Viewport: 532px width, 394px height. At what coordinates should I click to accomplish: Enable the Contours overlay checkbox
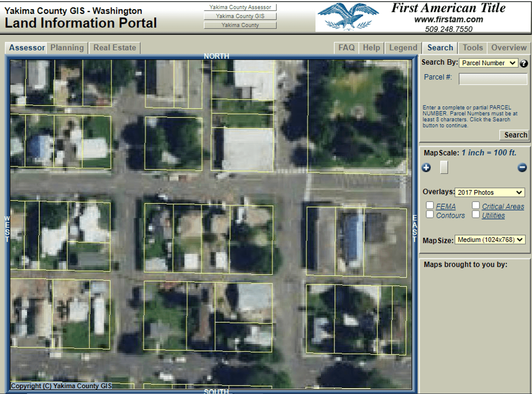(430, 214)
